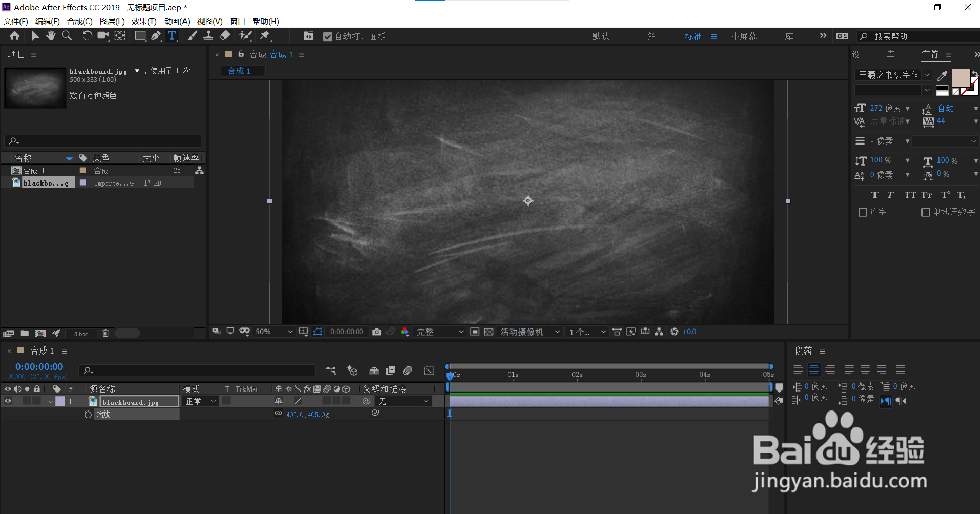Click the reset exposure icon
Viewport: 980px width, 514px height.
coord(675,332)
